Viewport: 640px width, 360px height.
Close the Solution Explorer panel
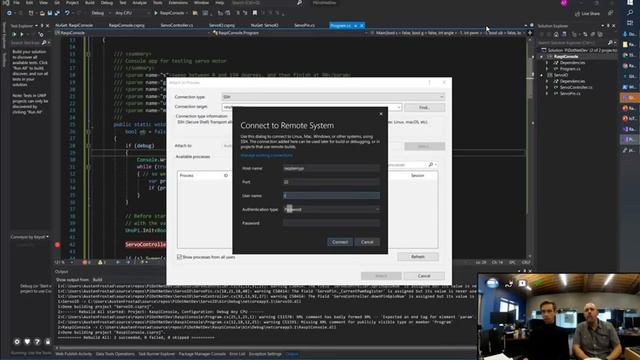(x=613, y=26)
